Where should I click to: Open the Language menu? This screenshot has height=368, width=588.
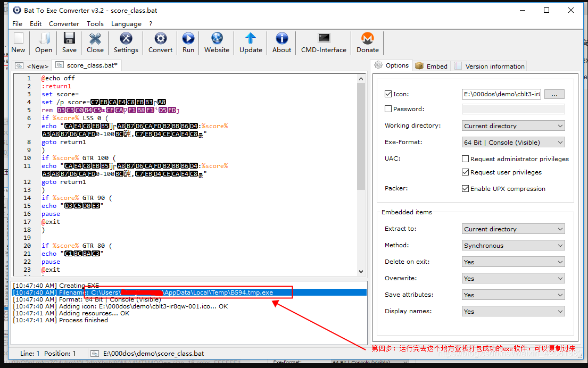[x=126, y=23]
